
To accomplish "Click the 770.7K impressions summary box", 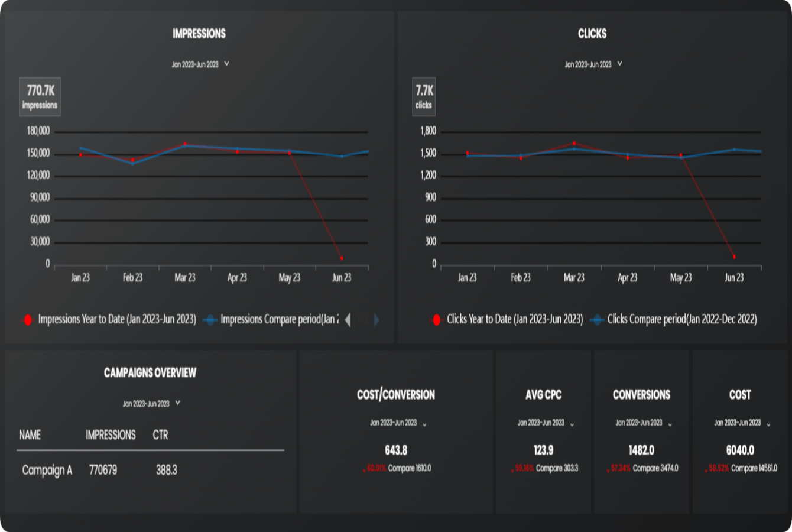I will 40,96.
